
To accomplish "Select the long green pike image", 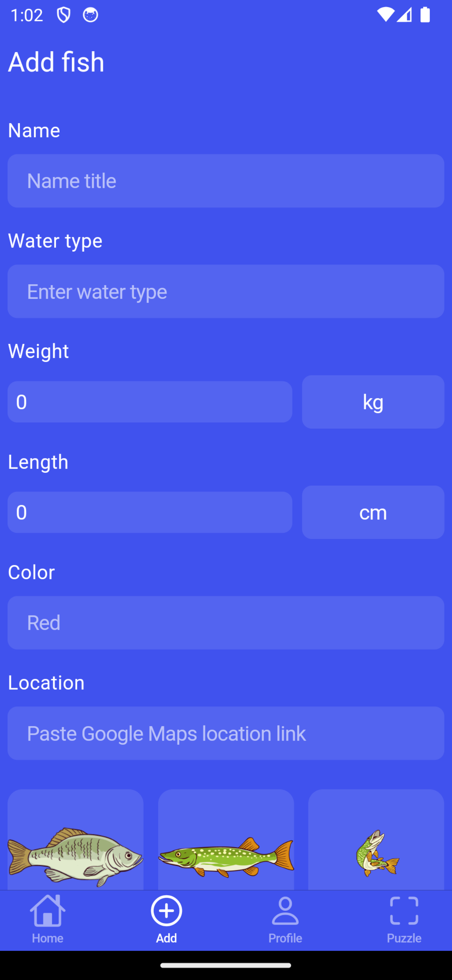I will pos(226,856).
